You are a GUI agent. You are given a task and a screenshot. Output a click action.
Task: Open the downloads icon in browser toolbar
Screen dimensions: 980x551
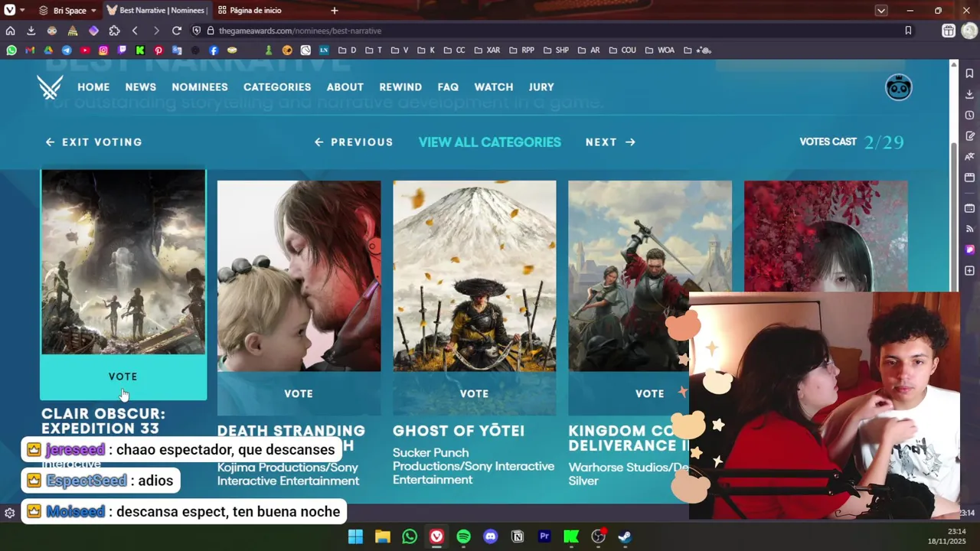(31, 31)
